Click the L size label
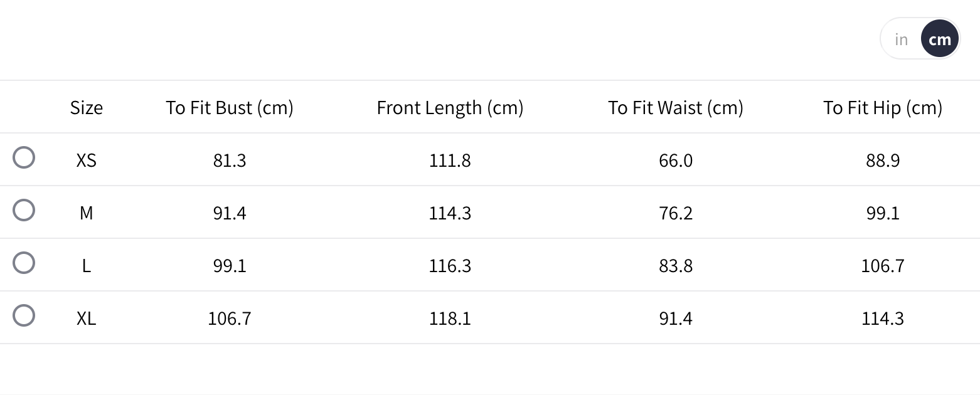This screenshot has height=395, width=980. pos(87,266)
